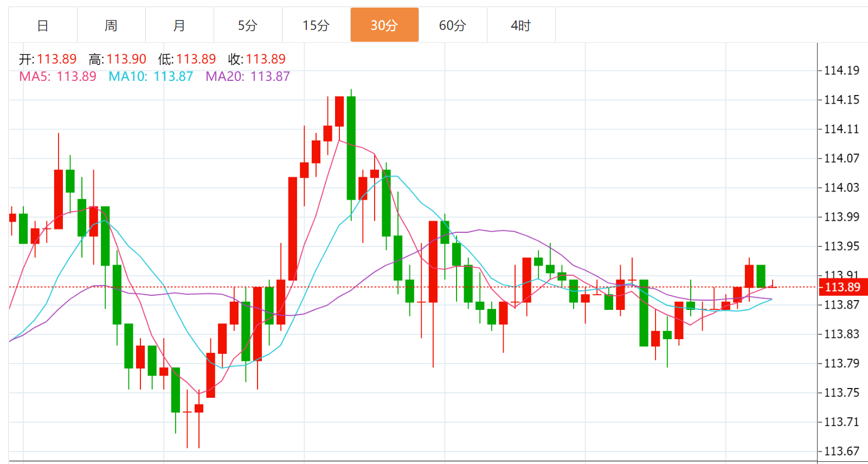Select the 周 weekly timeframe tab
Screen dimensions: 868x464
(111, 26)
